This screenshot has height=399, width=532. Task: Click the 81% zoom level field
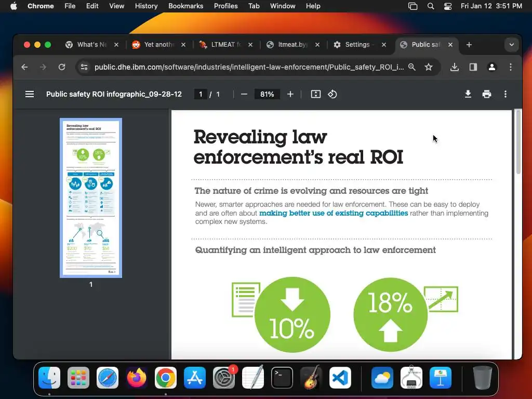click(x=267, y=94)
